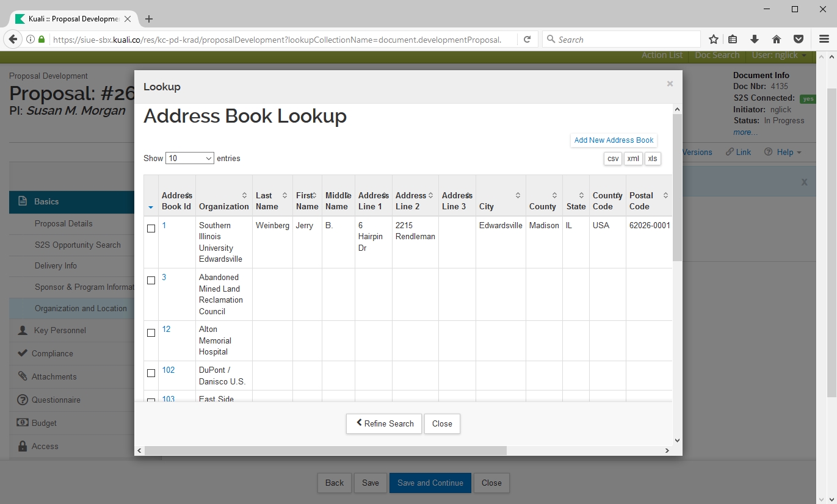
Task: Sort results by City column header
Action: click(501, 201)
